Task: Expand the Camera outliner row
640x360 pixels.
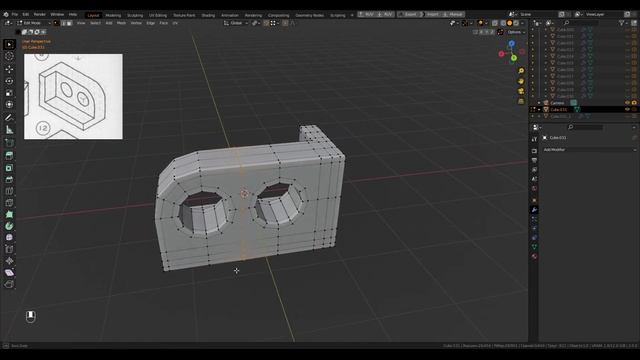Action: (539, 103)
